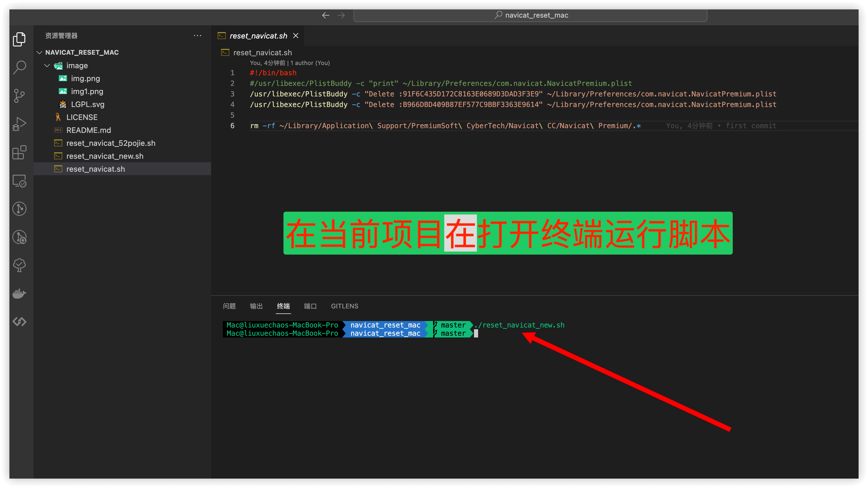Screen dimensions: 868x488
Task: Open the bottom code-arrows activity bar icon
Action: [19, 322]
